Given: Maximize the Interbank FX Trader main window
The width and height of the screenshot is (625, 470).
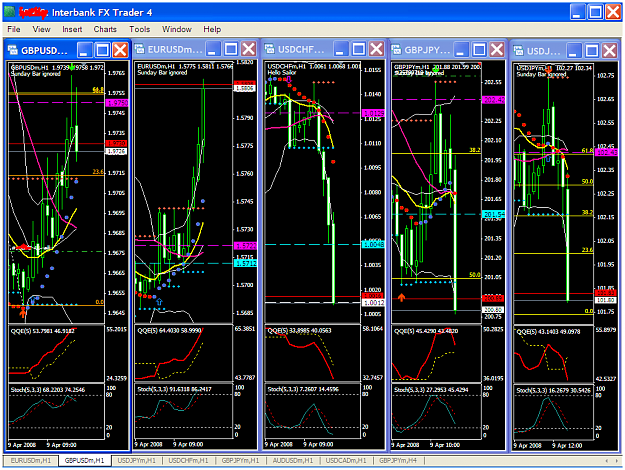Looking at the screenshot, I should tap(595, 12).
